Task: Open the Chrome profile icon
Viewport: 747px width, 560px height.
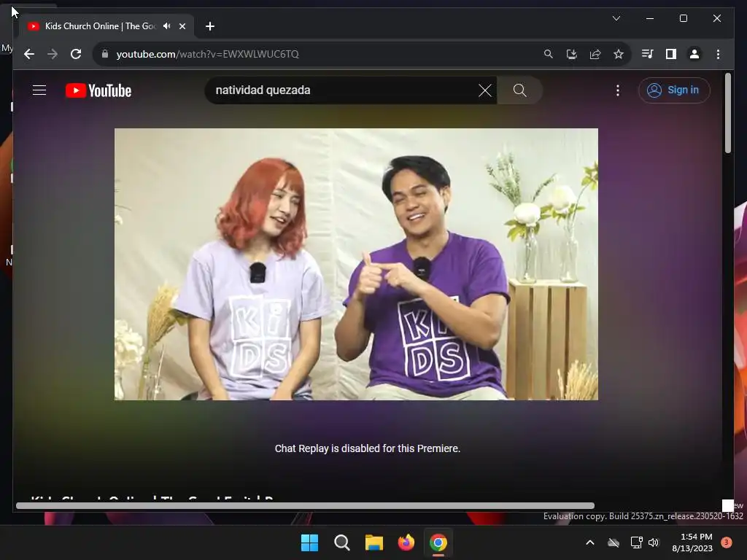Action: (694, 54)
